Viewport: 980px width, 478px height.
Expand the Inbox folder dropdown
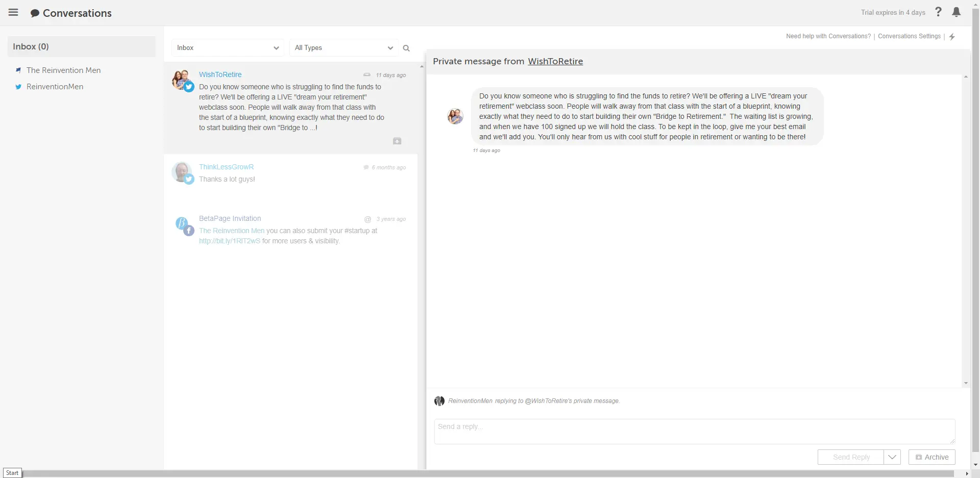pos(227,48)
